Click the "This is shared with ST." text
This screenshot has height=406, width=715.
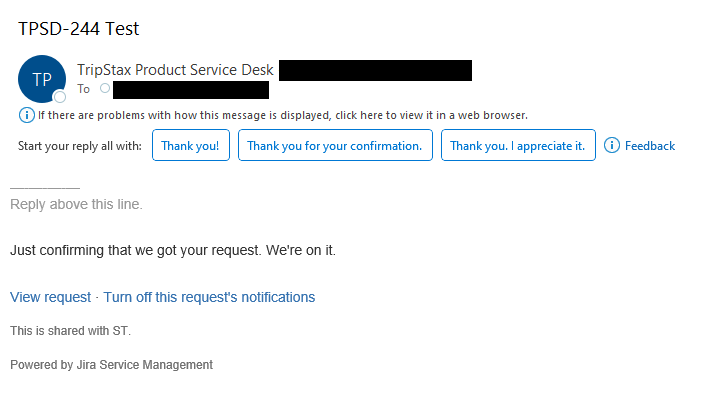(70, 331)
